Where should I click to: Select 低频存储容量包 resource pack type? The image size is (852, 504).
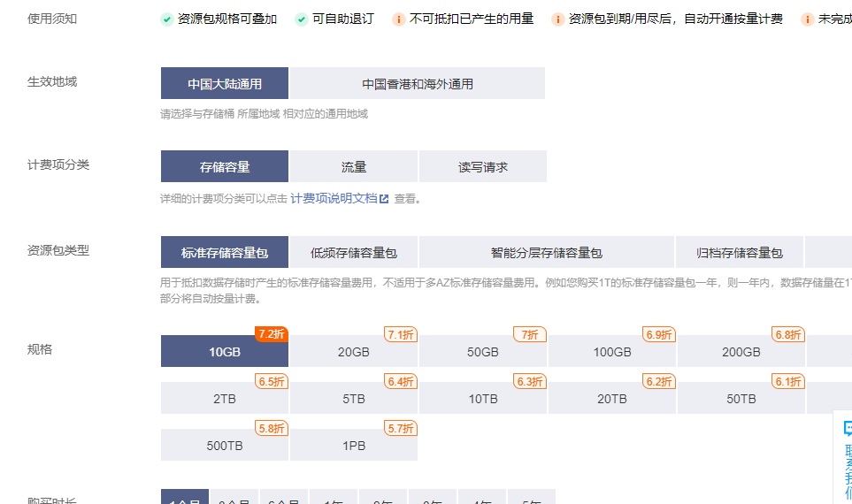coord(354,253)
